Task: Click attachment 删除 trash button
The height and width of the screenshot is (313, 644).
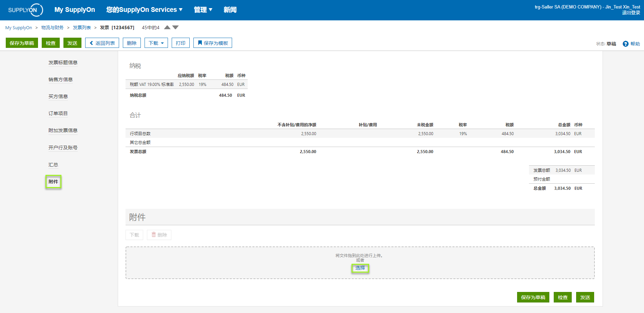Action: (159, 235)
